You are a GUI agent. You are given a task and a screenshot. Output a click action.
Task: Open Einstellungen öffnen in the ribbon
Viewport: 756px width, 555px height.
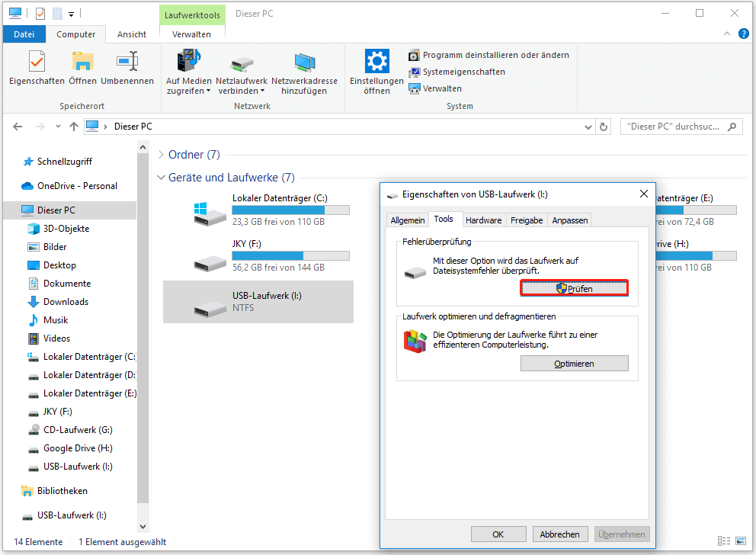pos(376,69)
